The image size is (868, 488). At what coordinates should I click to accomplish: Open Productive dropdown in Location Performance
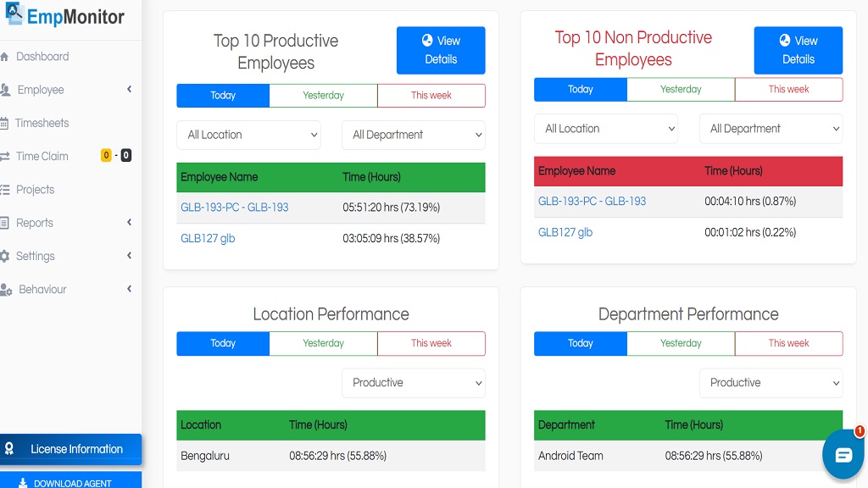[414, 383]
